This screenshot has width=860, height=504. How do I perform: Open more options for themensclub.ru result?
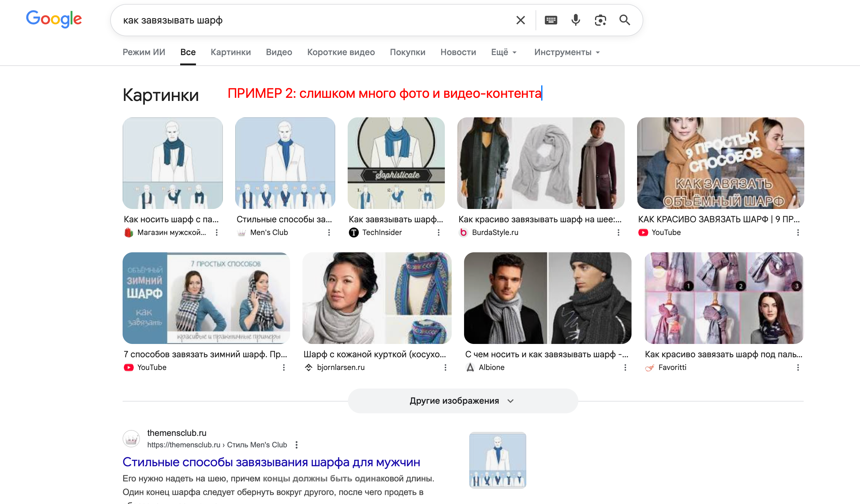click(x=296, y=445)
